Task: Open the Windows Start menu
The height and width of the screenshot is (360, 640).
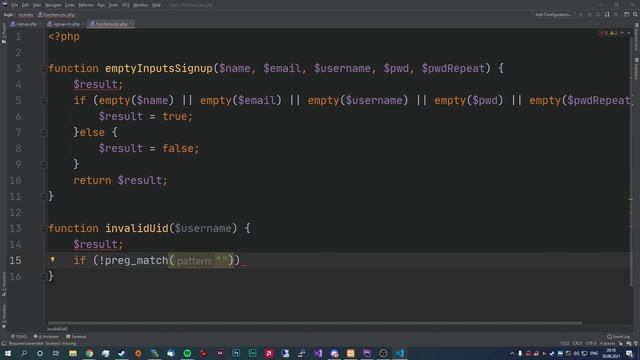Action: click(8, 353)
